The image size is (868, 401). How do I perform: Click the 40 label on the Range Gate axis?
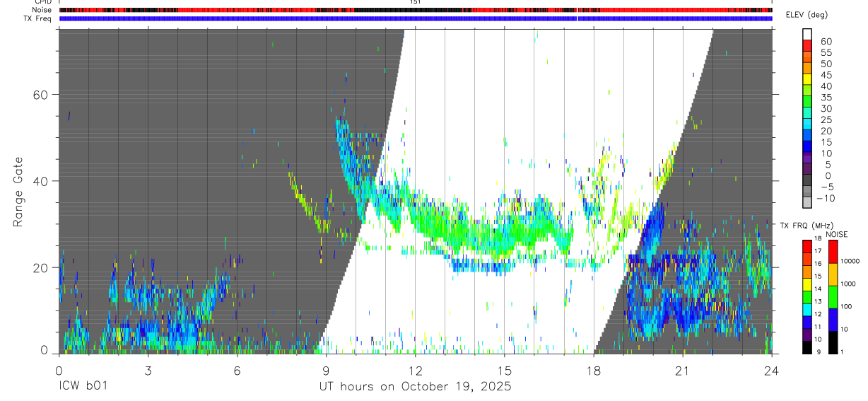coord(40,181)
